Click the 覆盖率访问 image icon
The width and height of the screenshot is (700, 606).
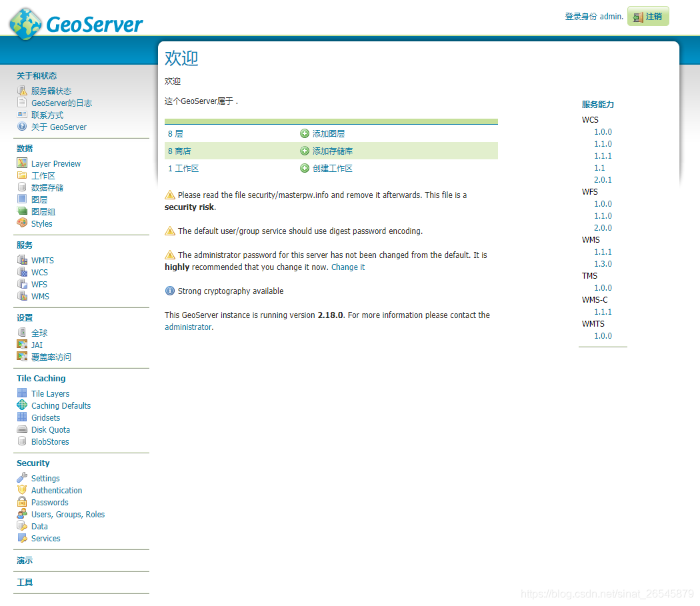(x=22, y=357)
